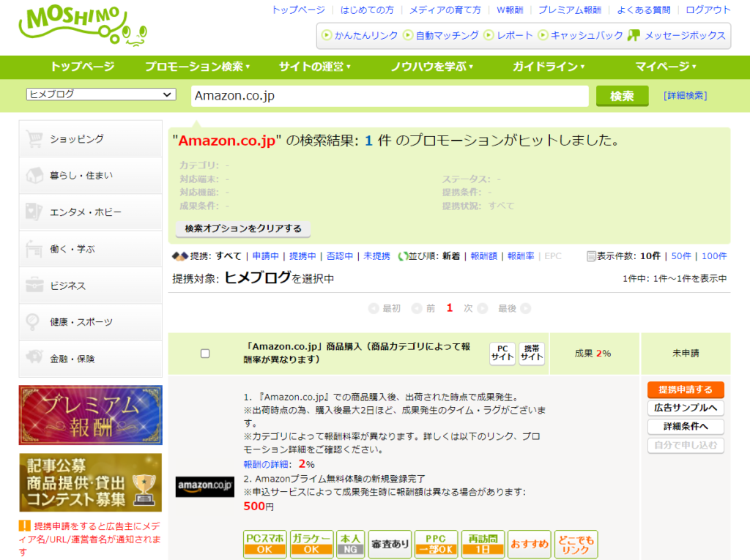
Task: Open the 金融・保険 category
Action: (90, 359)
